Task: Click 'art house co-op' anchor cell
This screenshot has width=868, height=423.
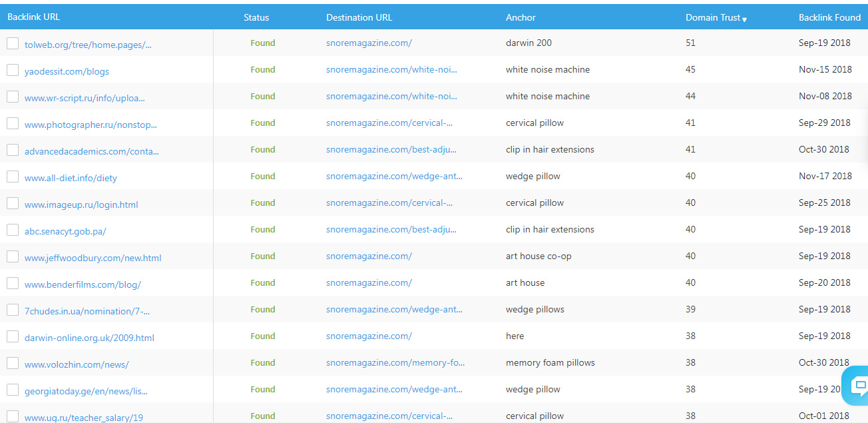Action: pos(539,256)
